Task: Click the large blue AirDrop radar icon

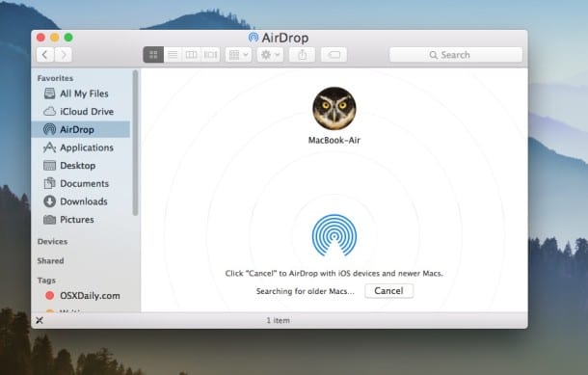Action: [334, 235]
